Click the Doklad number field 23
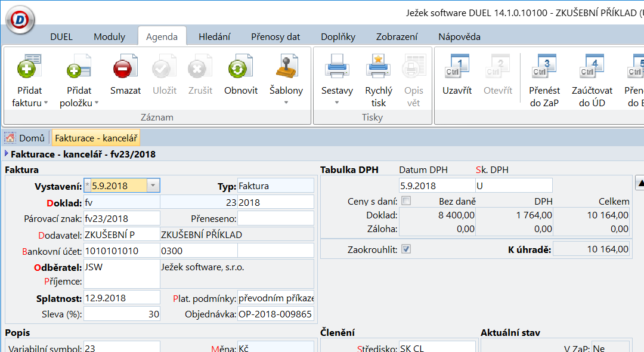 [199, 202]
